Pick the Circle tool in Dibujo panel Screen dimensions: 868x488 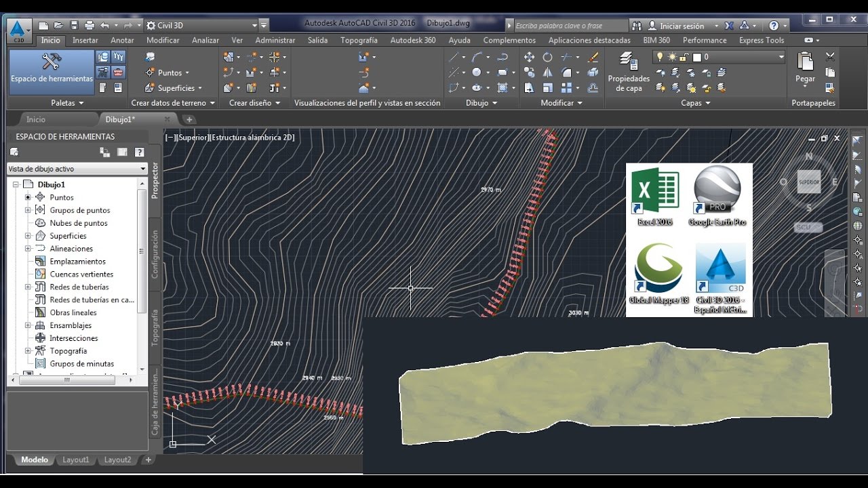click(477, 73)
